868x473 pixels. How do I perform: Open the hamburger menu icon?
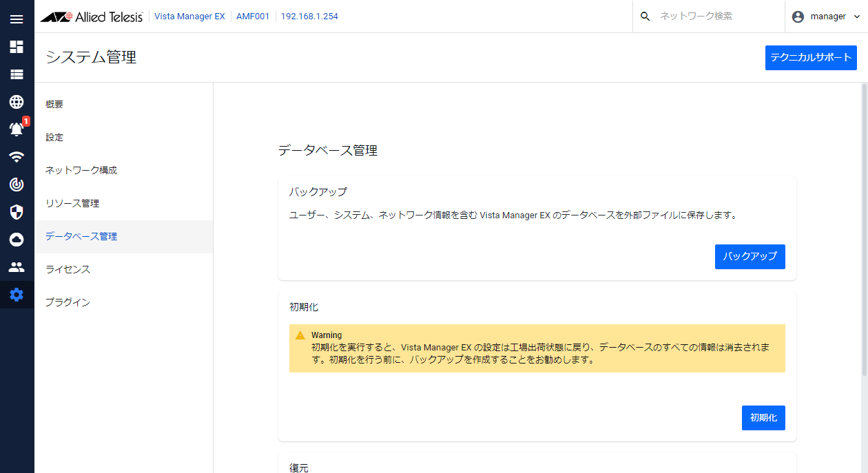17,19
